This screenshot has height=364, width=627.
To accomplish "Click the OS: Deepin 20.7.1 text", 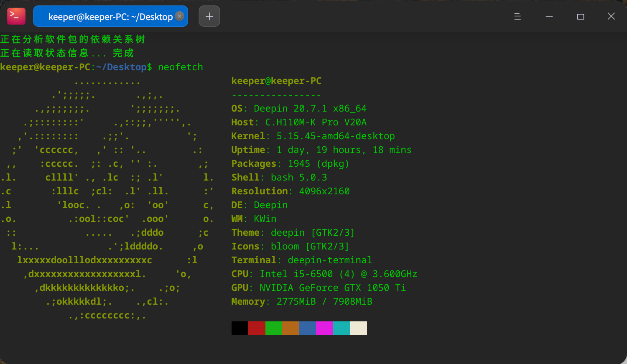I will pyautogui.click(x=298, y=108).
